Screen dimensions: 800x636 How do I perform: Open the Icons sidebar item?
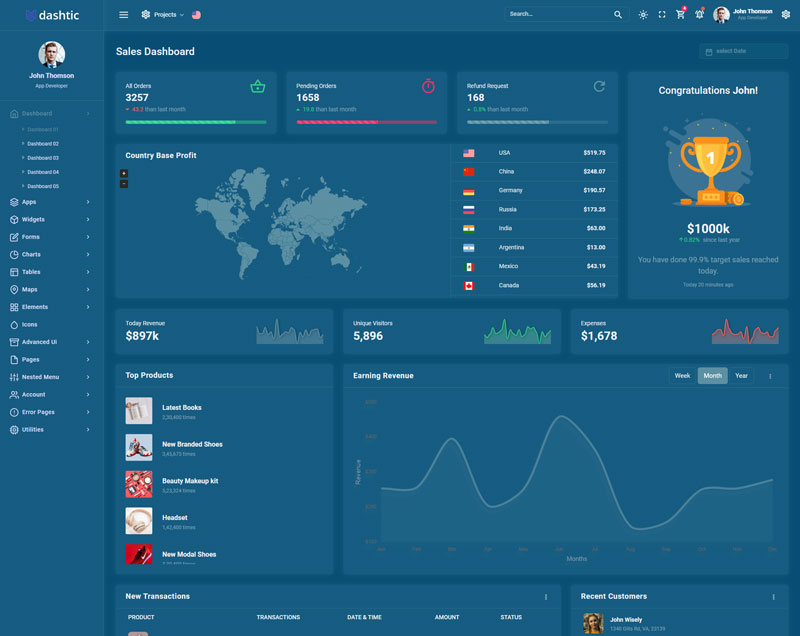(x=30, y=324)
